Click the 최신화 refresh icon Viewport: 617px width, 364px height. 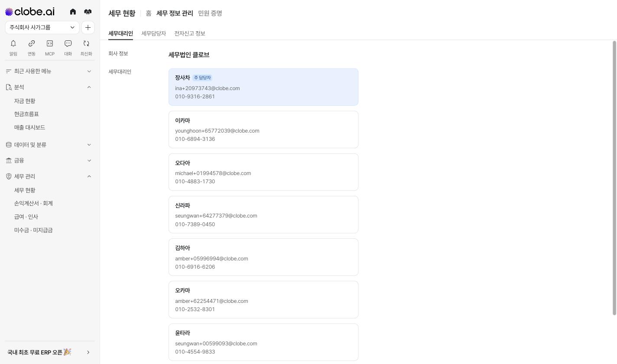tap(86, 48)
